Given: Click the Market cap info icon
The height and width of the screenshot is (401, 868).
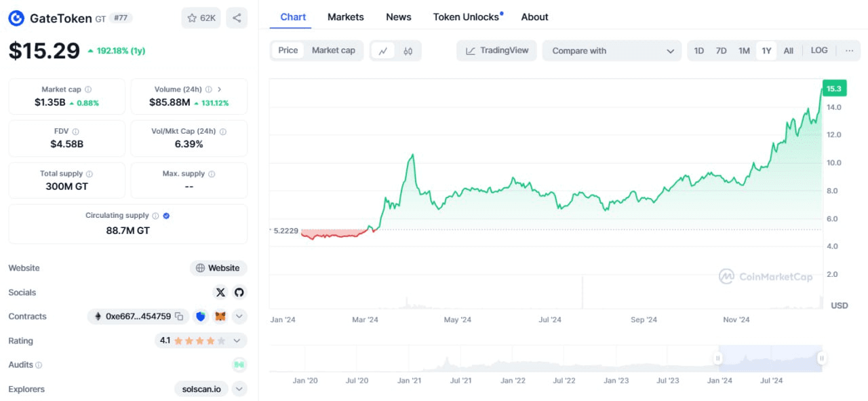Looking at the screenshot, I should coord(88,90).
